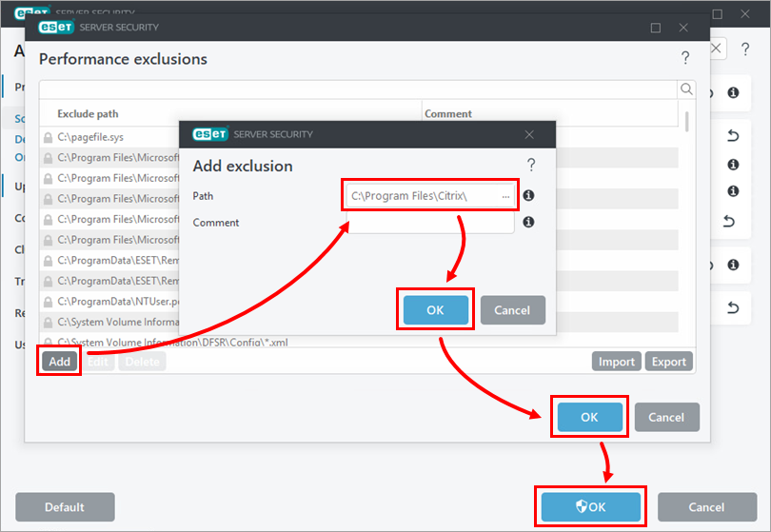Open help in Add exclusion dialog
The width and height of the screenshot is (771, 532).
(531, 166)
